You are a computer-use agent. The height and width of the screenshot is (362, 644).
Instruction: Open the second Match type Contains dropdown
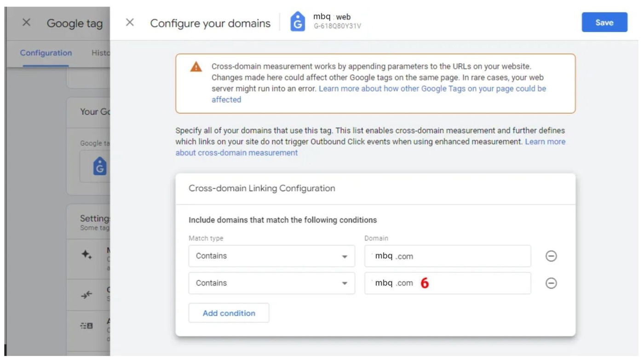(271, 283)
